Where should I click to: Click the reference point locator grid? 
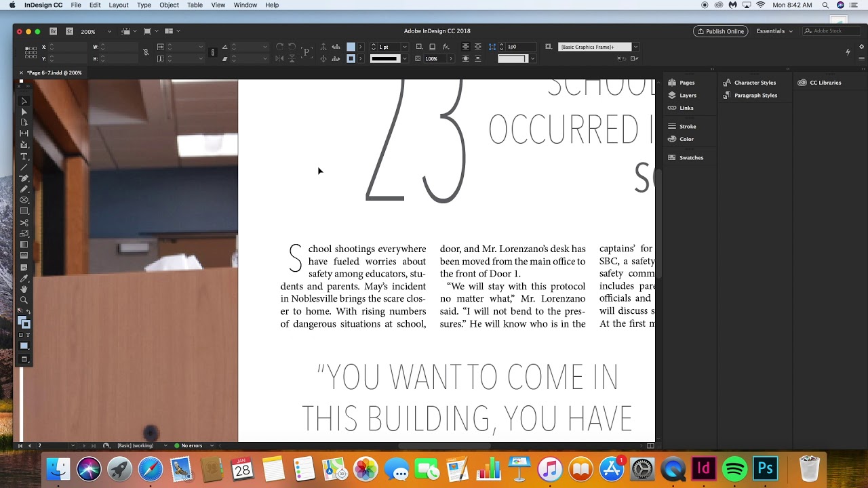(31, 53)
